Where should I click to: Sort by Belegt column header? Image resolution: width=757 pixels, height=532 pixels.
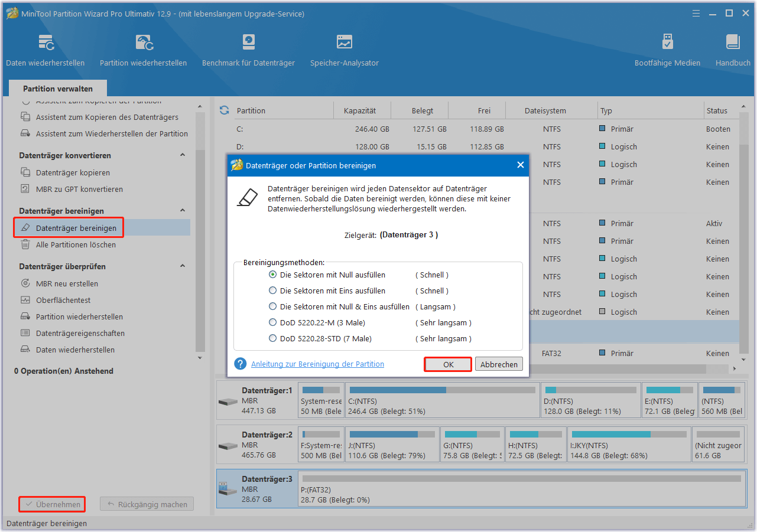[423, 110]
